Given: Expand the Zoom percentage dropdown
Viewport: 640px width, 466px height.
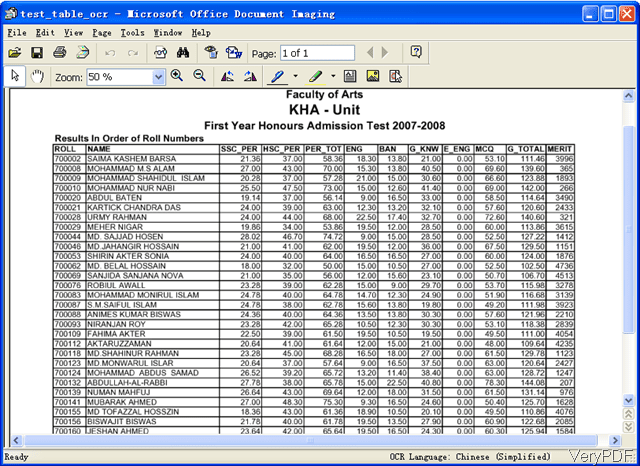Looking at the screenshot, I should coord(158,77).
